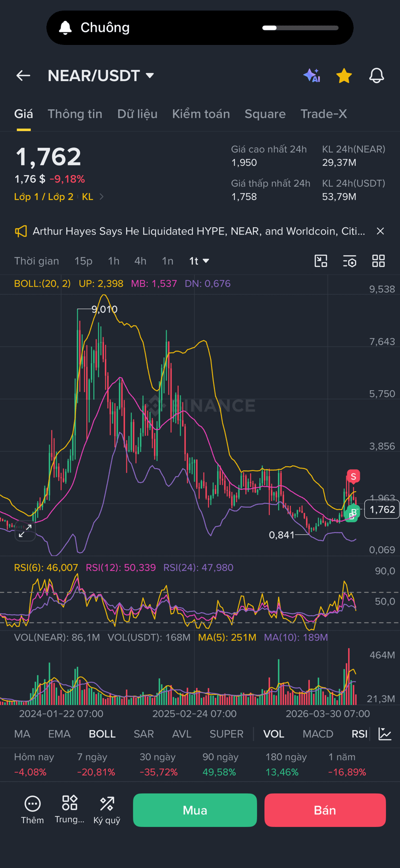The width and height of the screenshot is (400, 868).
Task: Enable the EMA indicator
Action: click(x=59, y=734)
